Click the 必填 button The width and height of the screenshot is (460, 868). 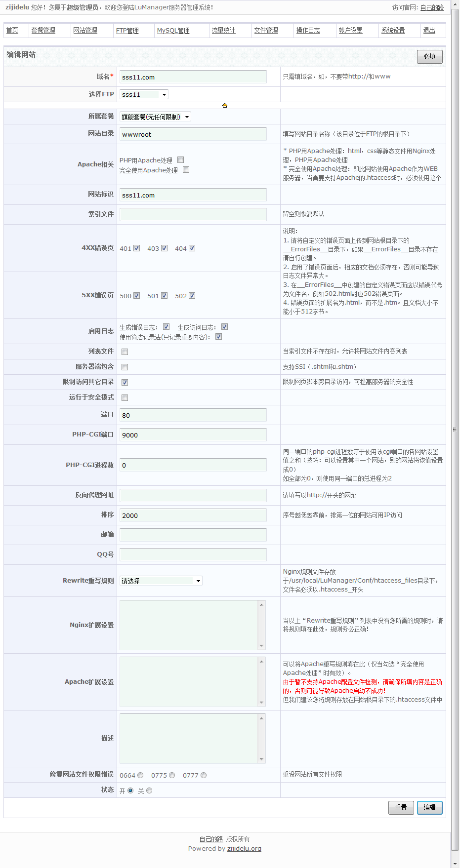tap(430, 57)
